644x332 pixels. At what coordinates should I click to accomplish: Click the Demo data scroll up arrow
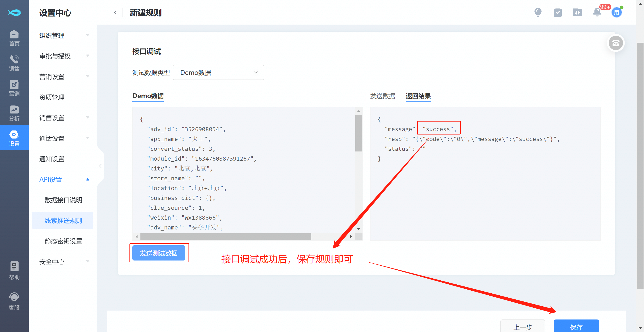point(358,111)
